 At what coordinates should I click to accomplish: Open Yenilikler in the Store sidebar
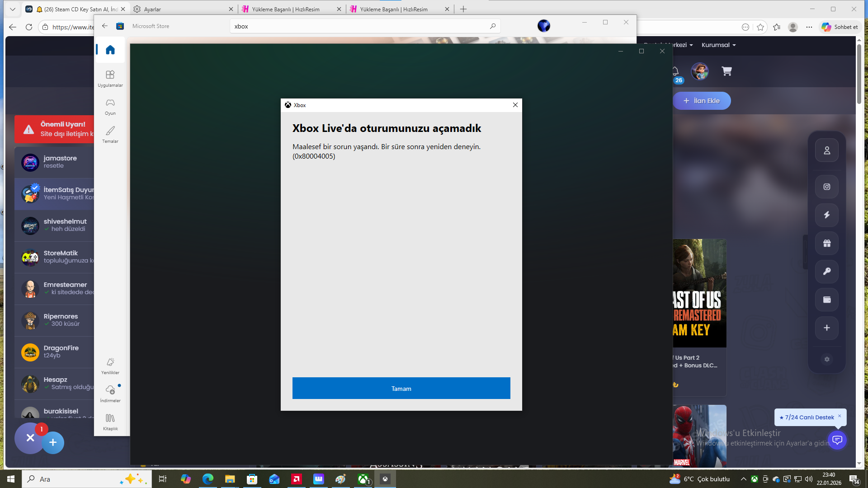point(110,366)
